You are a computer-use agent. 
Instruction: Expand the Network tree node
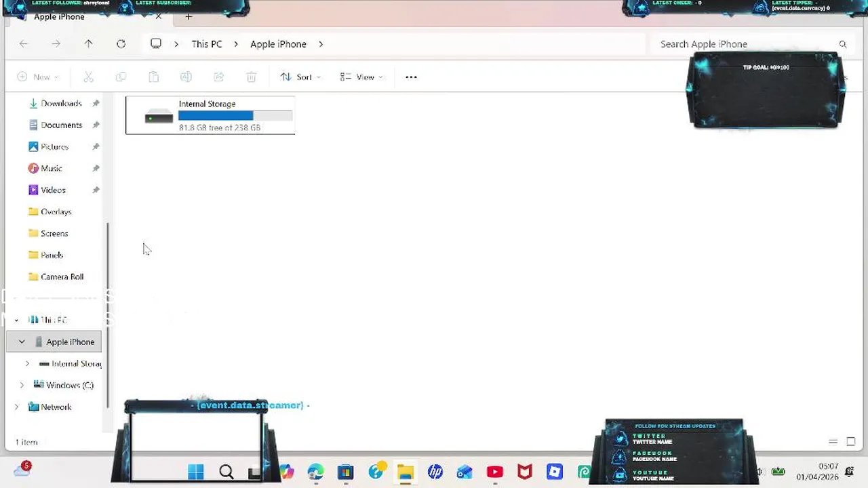16,407
